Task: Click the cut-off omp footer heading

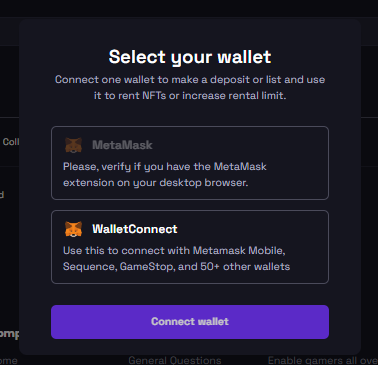Action: [9, 333]
